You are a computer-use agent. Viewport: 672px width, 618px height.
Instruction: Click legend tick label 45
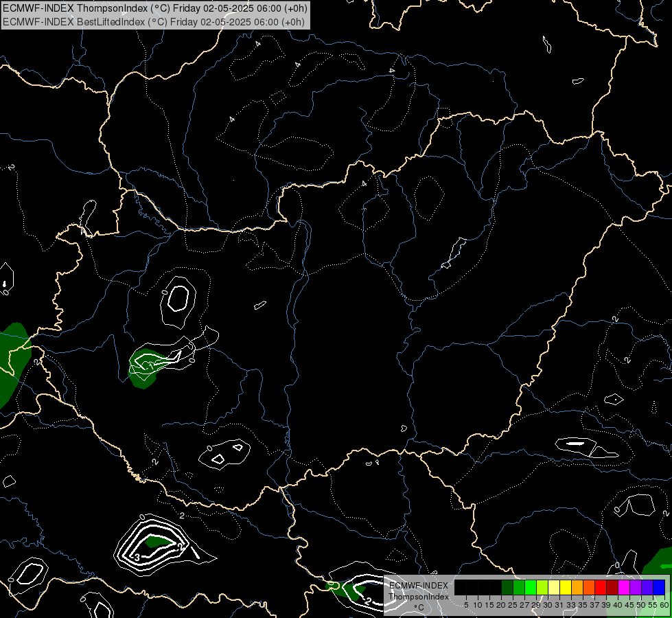(x=629, y=605)
